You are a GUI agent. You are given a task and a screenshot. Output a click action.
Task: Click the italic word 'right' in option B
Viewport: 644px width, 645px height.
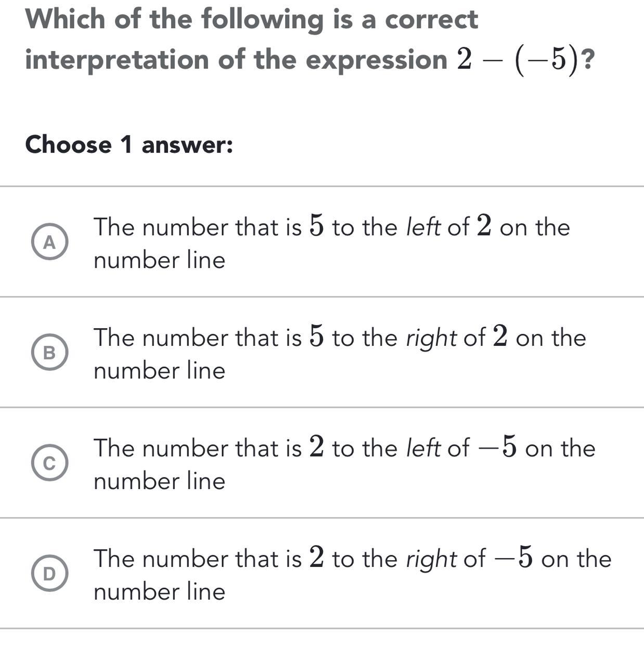click(x=431, y=338)
